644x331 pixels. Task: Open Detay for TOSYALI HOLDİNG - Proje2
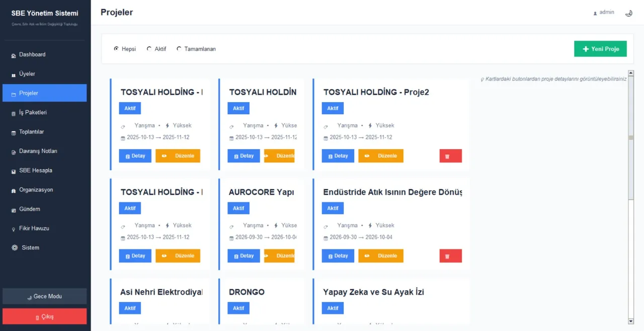pyautogui.click(x=338, y=156)
